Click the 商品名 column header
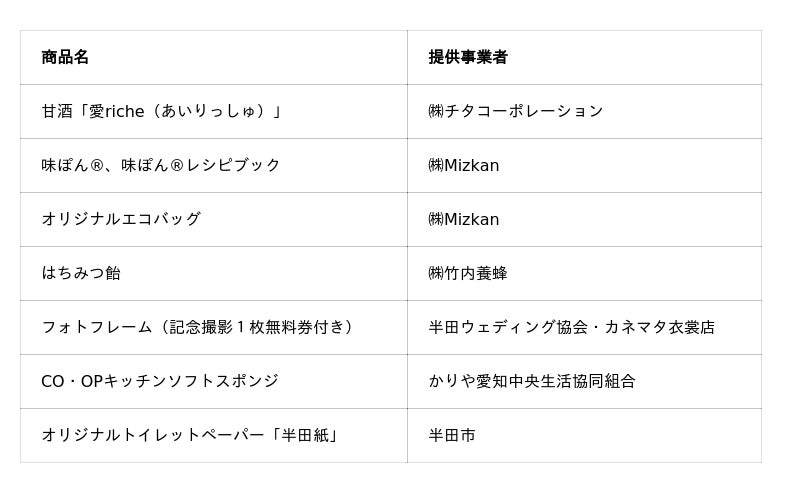 65,57
